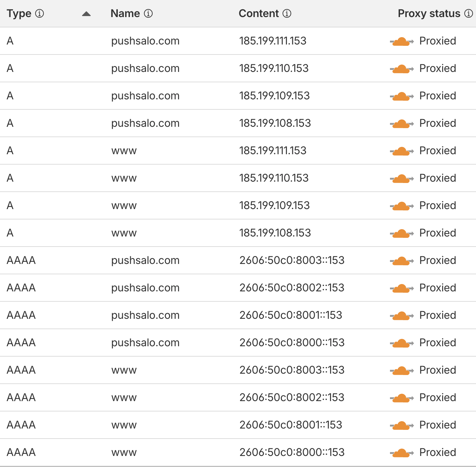
Task: Sort records by the Type header
Action: pyautogui.click(x=19, y=13)
